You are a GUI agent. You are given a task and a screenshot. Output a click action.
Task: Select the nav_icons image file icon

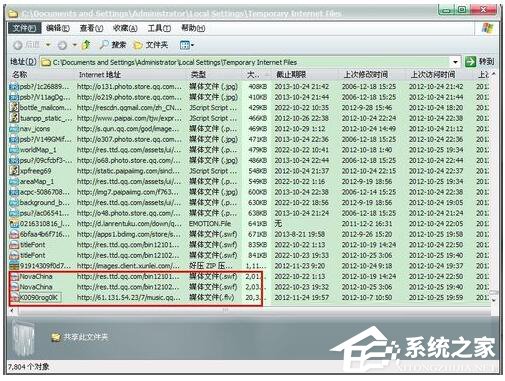(x=14, y=129)
